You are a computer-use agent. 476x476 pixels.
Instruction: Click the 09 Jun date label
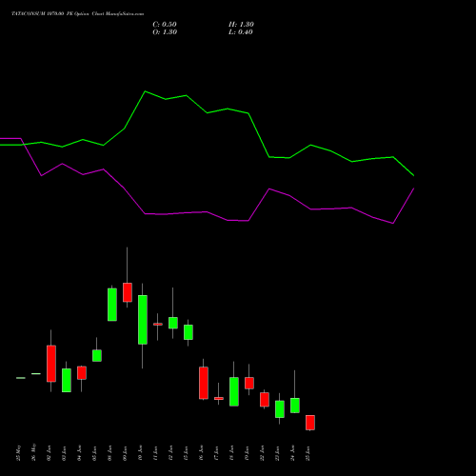126,453
